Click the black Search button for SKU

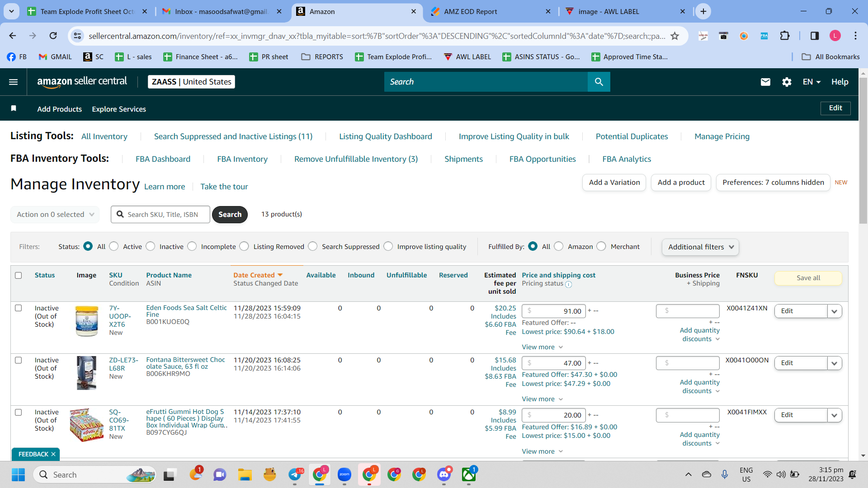tap(230, 215)
